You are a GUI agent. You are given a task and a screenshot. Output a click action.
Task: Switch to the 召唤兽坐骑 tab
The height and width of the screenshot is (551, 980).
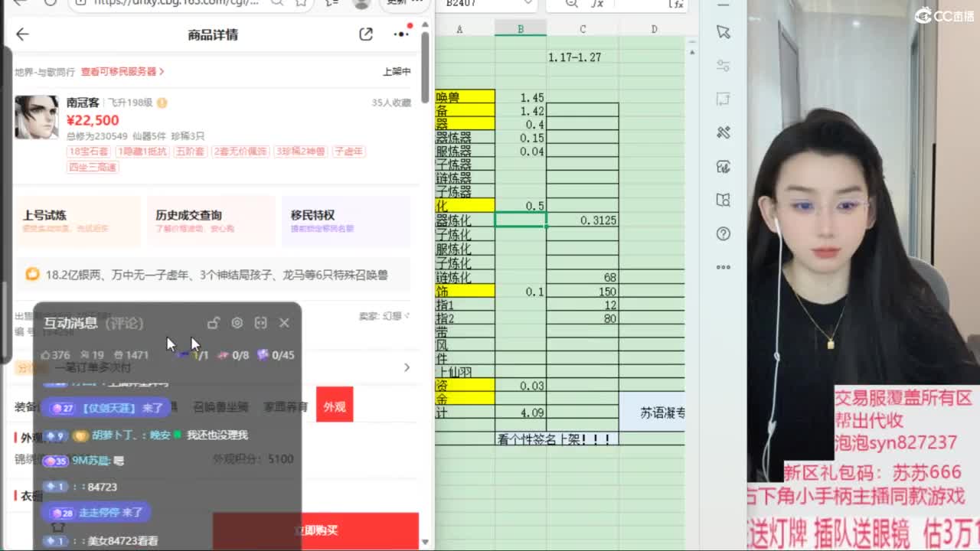pos(220,407)
